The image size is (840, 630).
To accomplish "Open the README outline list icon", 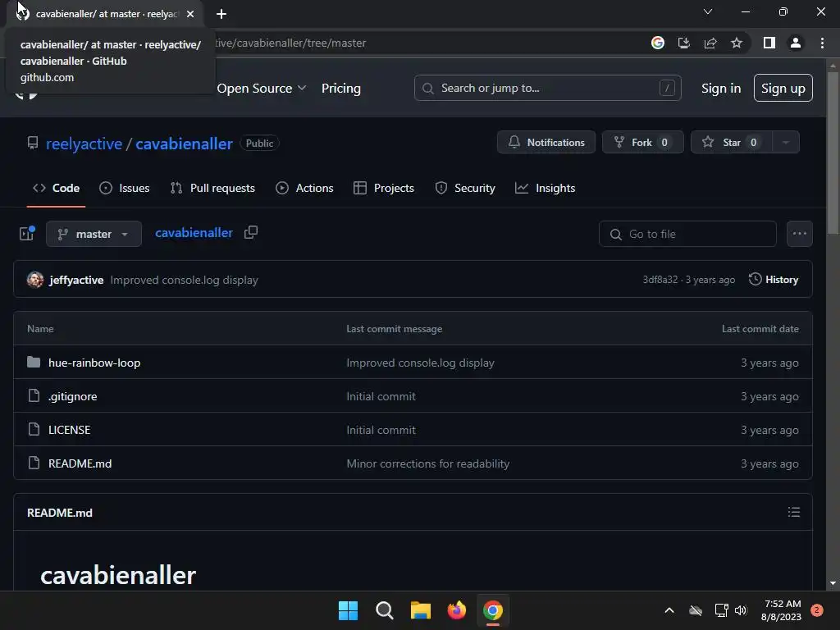I will (794, 512).
